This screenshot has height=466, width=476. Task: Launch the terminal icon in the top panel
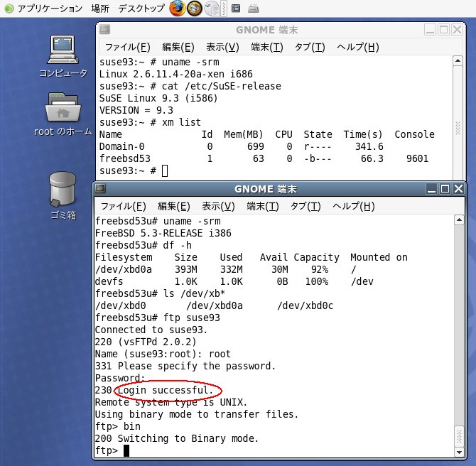tap(236, 9)
